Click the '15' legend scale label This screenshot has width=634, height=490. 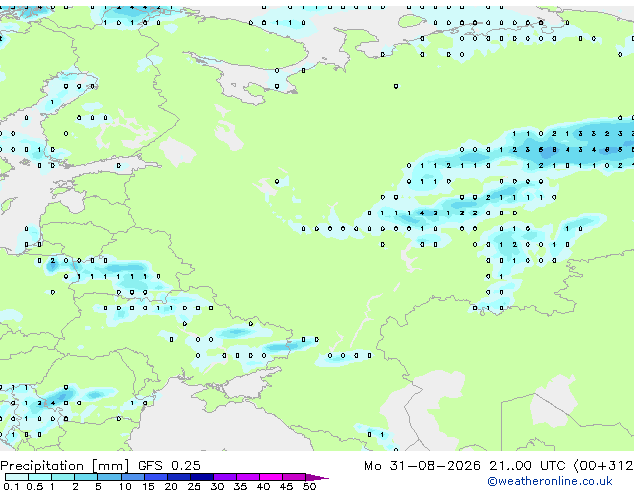[148, 486]
